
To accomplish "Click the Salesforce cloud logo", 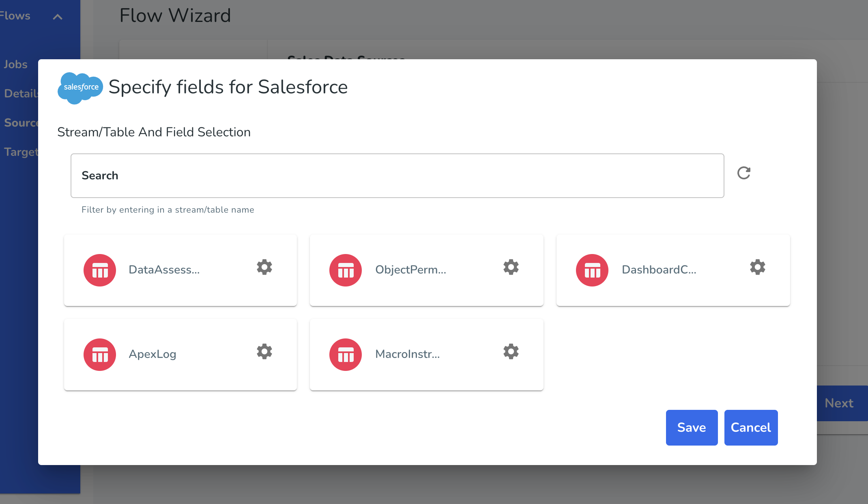I will (80, 88).
